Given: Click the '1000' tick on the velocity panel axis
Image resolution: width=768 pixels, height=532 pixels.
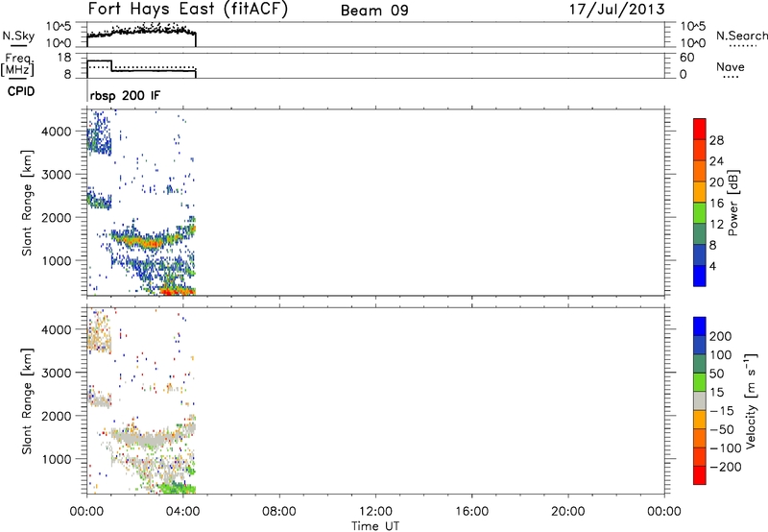Looking at the screenshot, I should click(57, 459).
